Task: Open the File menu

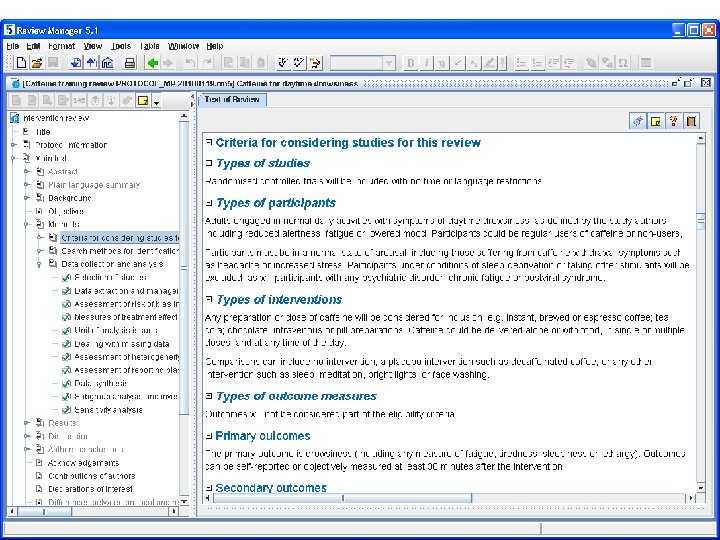Action: pos(12,46)
